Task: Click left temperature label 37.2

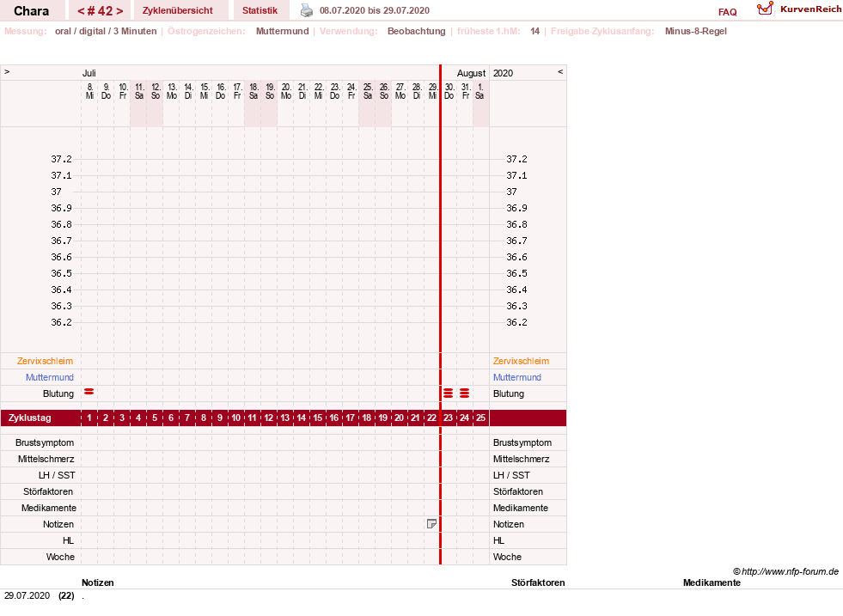Action: pyautogui.click(x=61, y=159)
